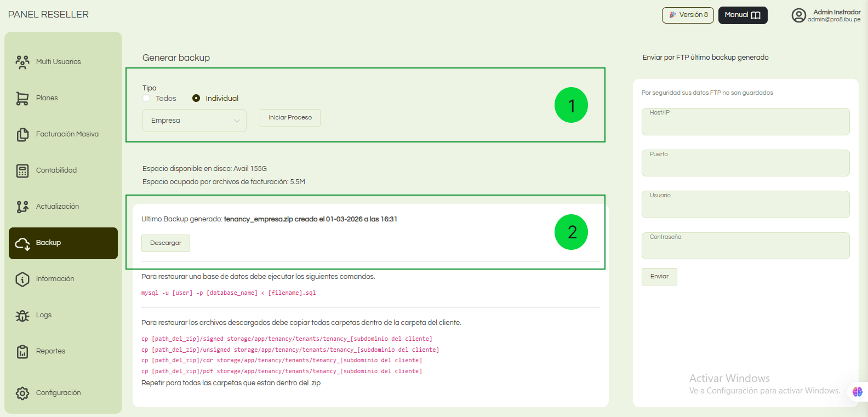The width and height of the screenshot is (868, 417).
Task: Open the Backup menu section
Action: point(63,243)
